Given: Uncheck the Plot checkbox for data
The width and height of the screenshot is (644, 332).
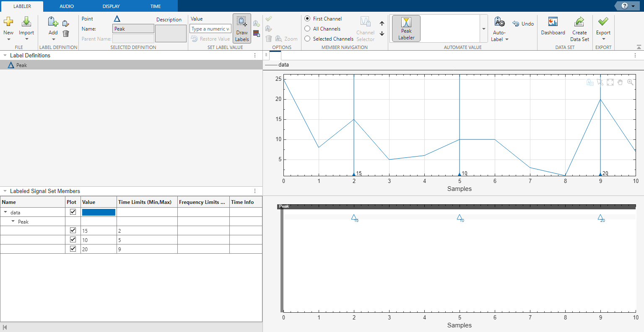Looking at the screenshot, I should 73,212.
